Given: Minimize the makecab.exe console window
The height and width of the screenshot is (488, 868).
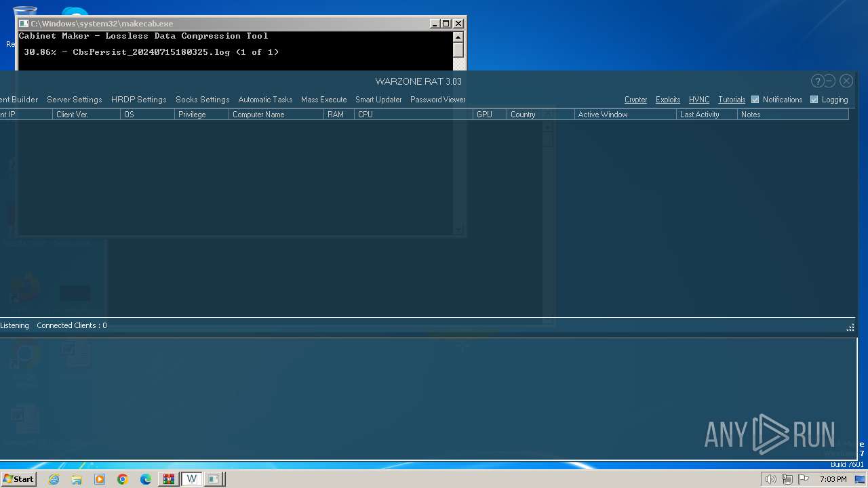Looking at the screenshot, I should (x=435, y=23).
